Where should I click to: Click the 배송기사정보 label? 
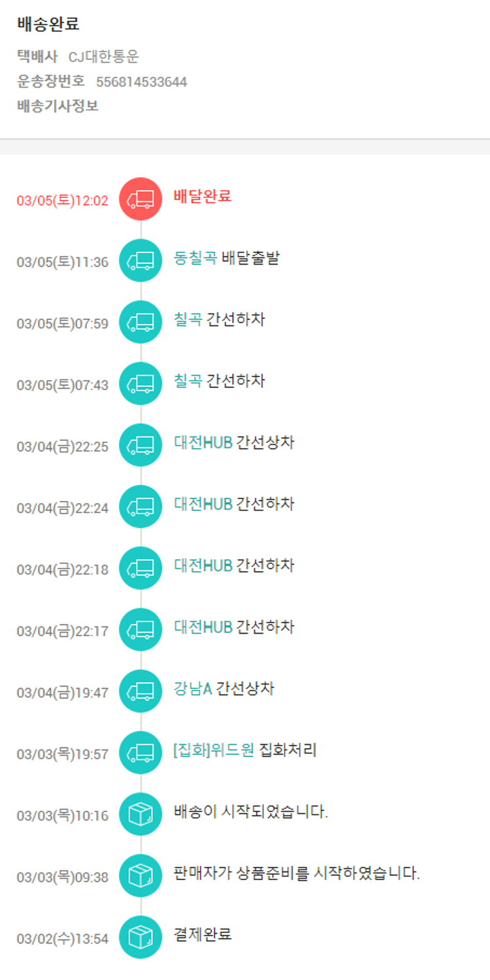point(57,106)
